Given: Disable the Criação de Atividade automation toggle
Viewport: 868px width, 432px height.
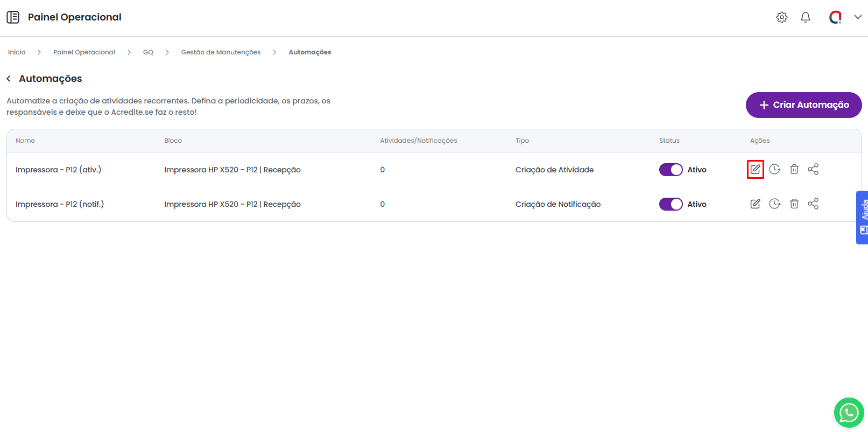Looking at the screenshot, I should click(x=671, y=170).
